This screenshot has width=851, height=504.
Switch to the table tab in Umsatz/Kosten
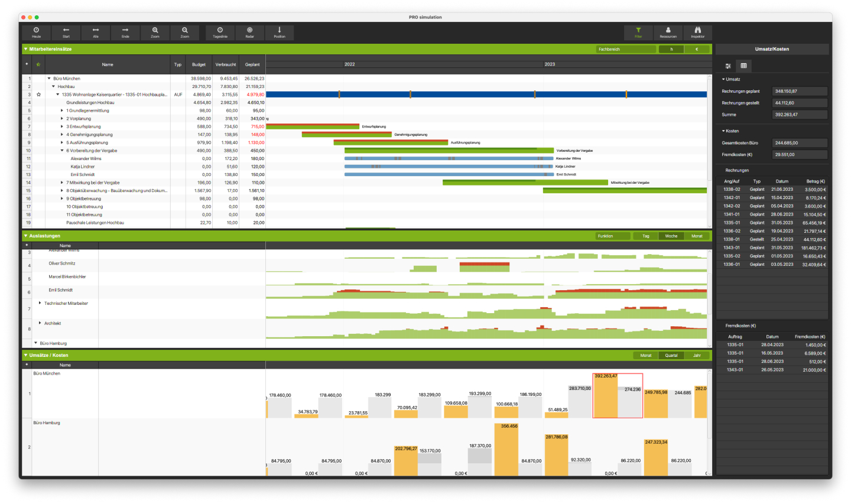coord(743,66)
